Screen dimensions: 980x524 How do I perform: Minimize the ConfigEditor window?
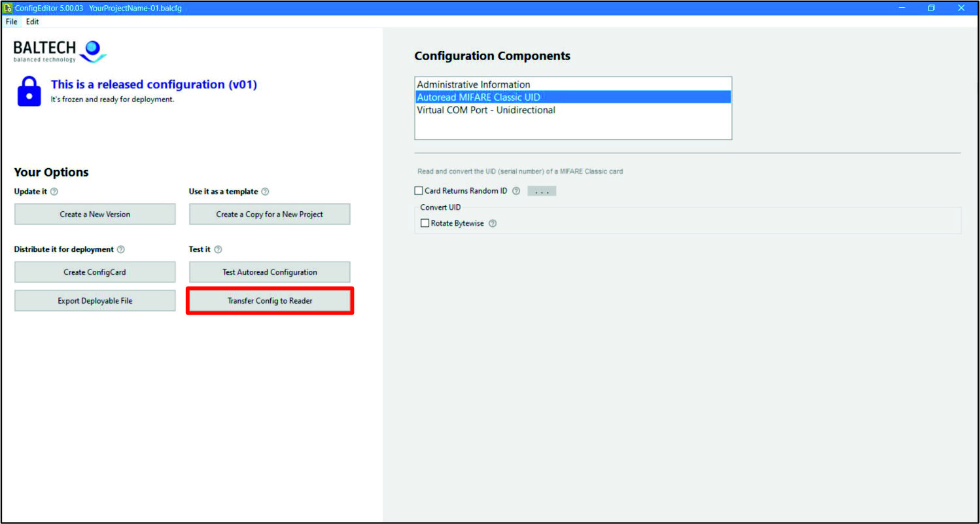coord(902,8)
